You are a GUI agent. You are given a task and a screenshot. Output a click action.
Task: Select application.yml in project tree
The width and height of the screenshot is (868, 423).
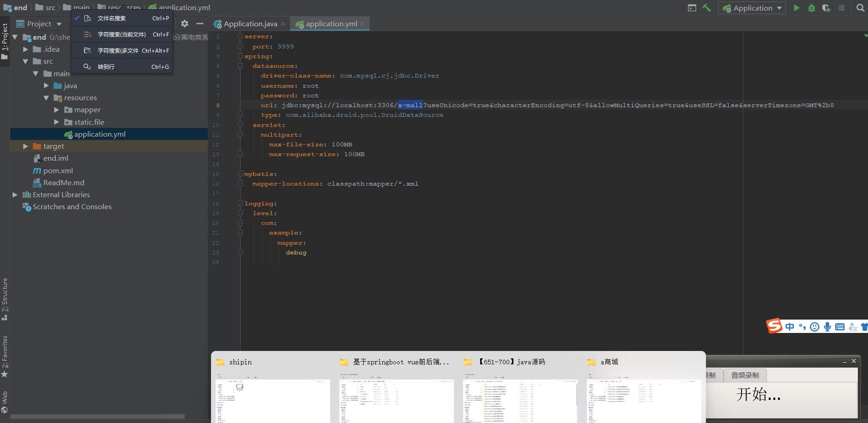[x=109, y=134]
